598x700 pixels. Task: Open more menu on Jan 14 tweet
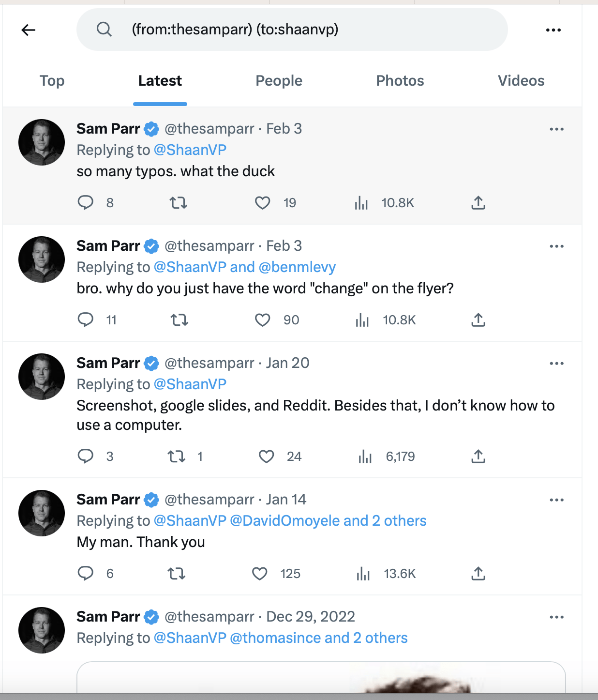point(556,500)
